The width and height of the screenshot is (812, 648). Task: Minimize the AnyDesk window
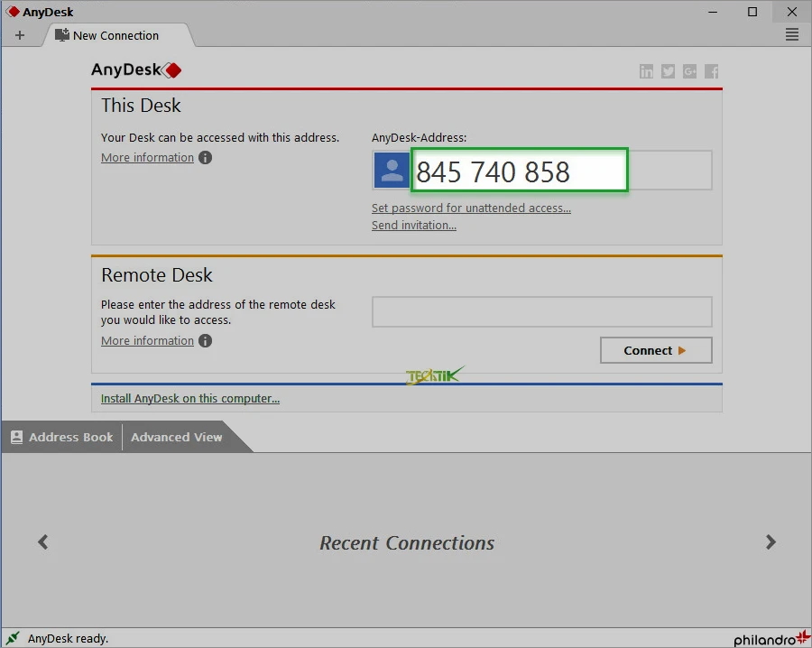click(713, 12)
